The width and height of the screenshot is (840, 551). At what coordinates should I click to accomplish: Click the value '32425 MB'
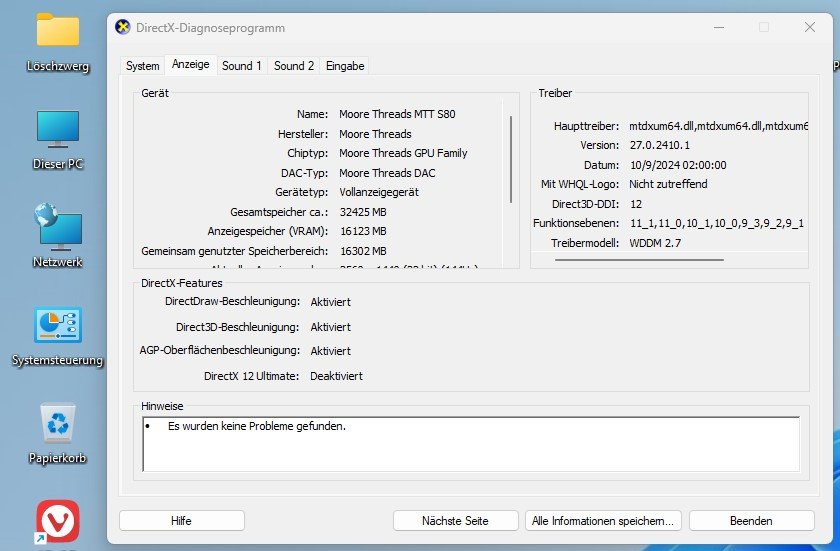pos(363,212)
